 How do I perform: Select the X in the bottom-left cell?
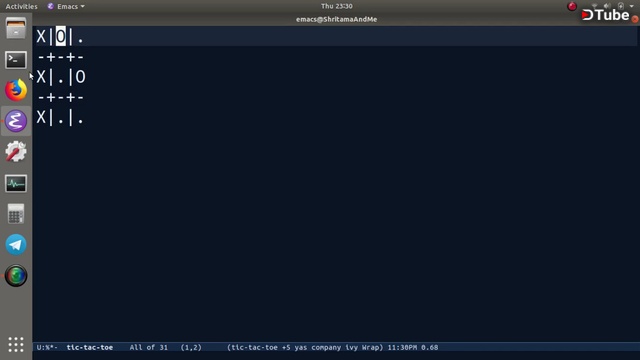click(41, 118)
